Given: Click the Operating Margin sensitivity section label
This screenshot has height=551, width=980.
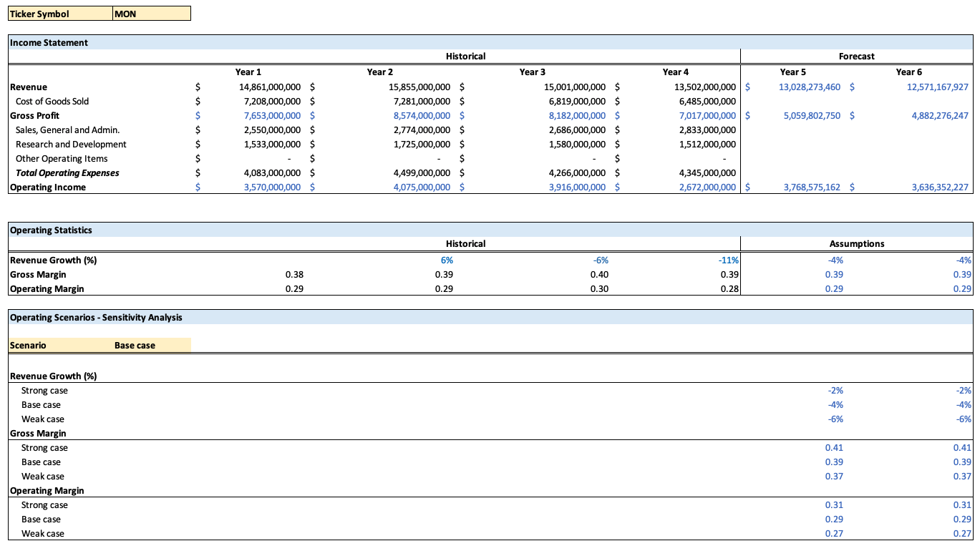Looking at the screenshot, I should tap(47, 490).
